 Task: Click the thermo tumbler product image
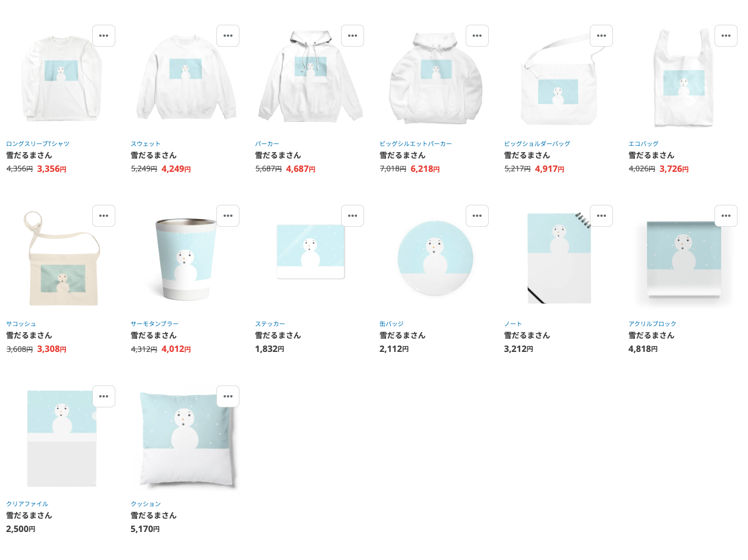186,259
